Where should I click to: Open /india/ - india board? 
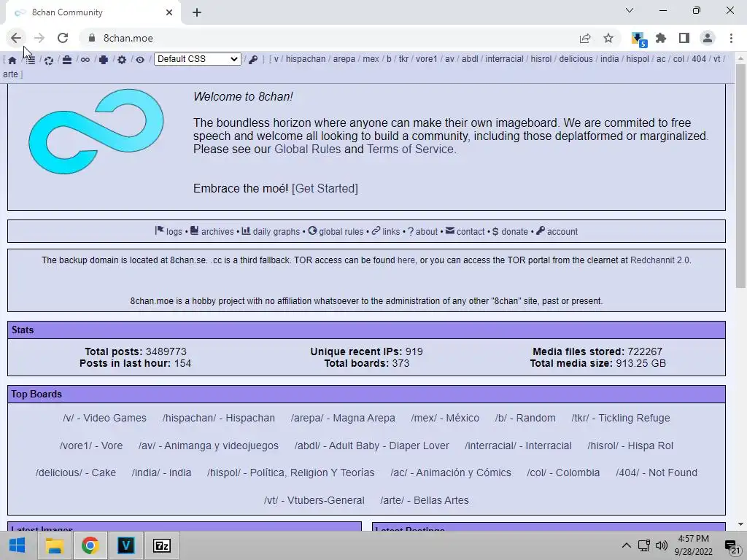[x=161, y=472]
